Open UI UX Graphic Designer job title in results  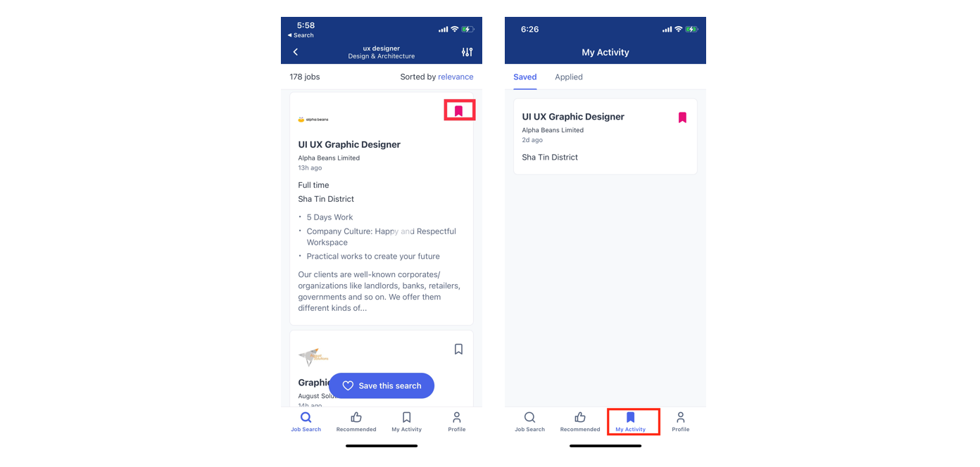(349, 144)
